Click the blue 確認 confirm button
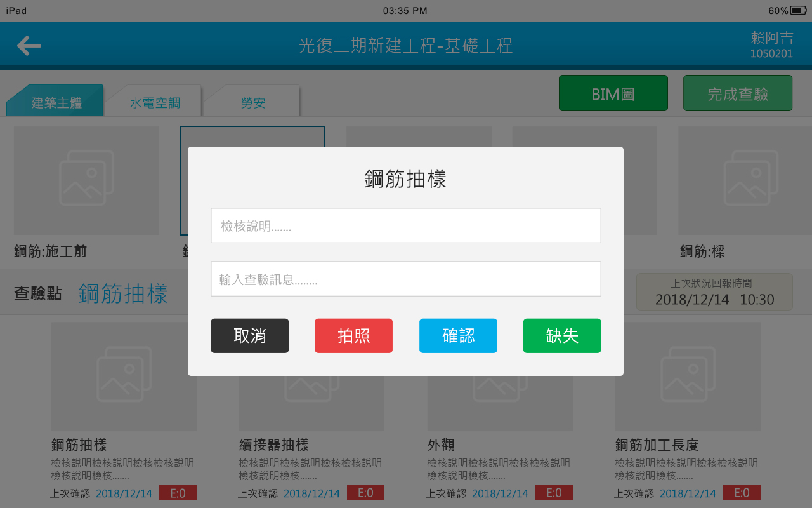The width and height of the screenshot is (812, 508). click(458, 336)
